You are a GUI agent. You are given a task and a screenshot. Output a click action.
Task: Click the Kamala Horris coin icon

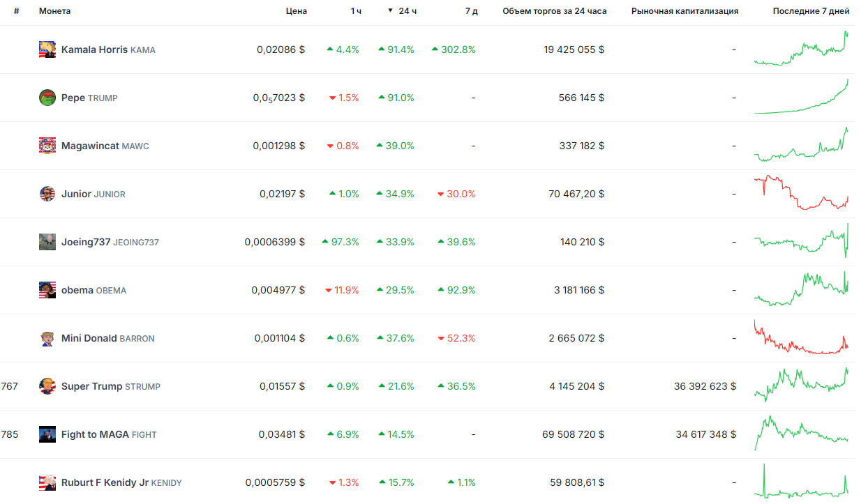pos(47,49)
